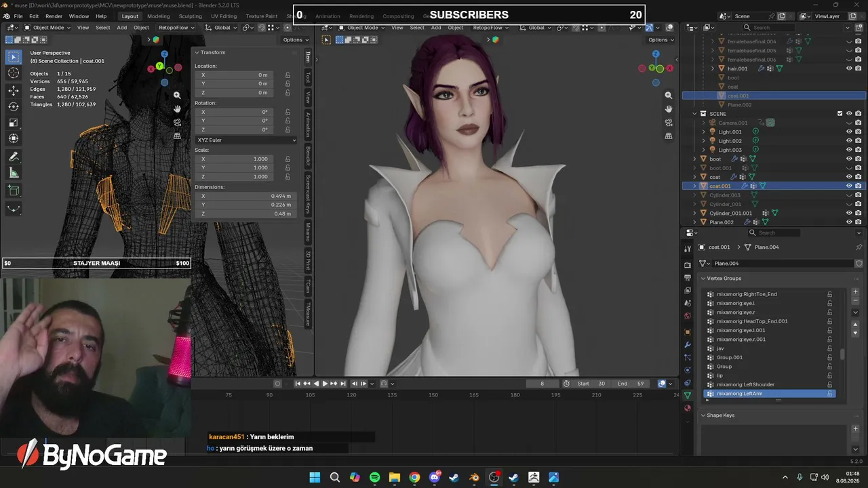Select the Measure tool

(x=14, y=173)
